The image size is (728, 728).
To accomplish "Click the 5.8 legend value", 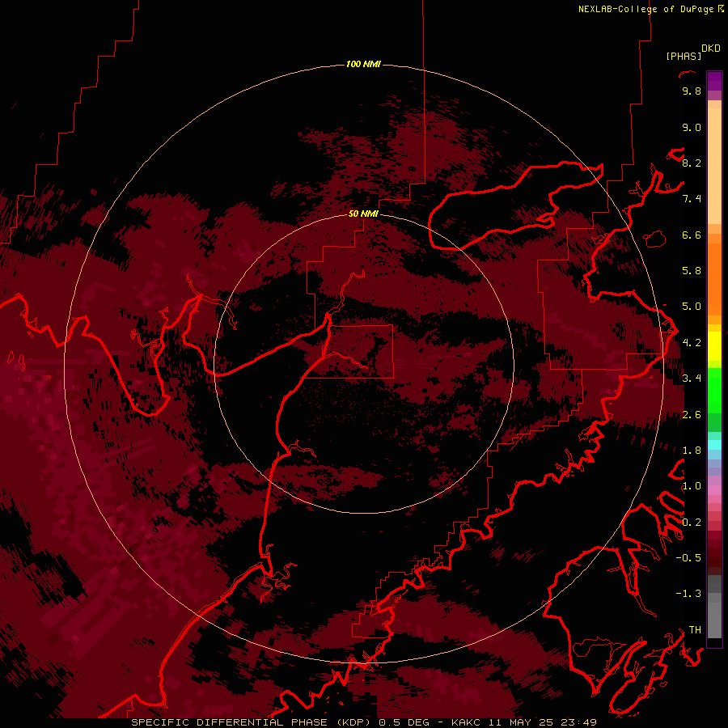I will [x=692, y=271].
